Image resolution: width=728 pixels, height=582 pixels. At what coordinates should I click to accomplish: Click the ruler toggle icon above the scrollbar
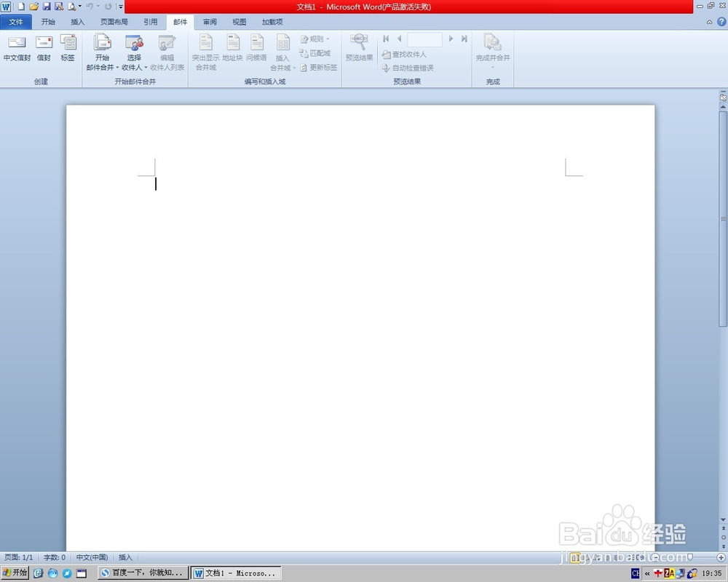(723, 97)
